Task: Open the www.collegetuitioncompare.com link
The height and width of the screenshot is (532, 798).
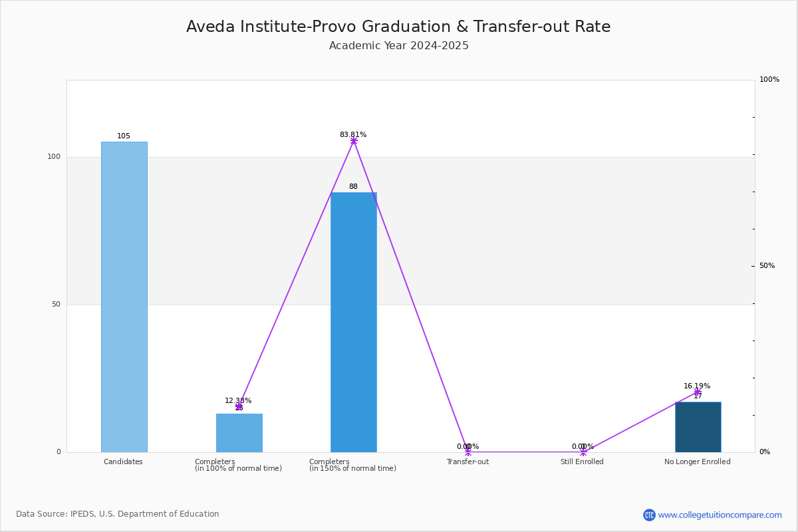Action: point(720,515)
